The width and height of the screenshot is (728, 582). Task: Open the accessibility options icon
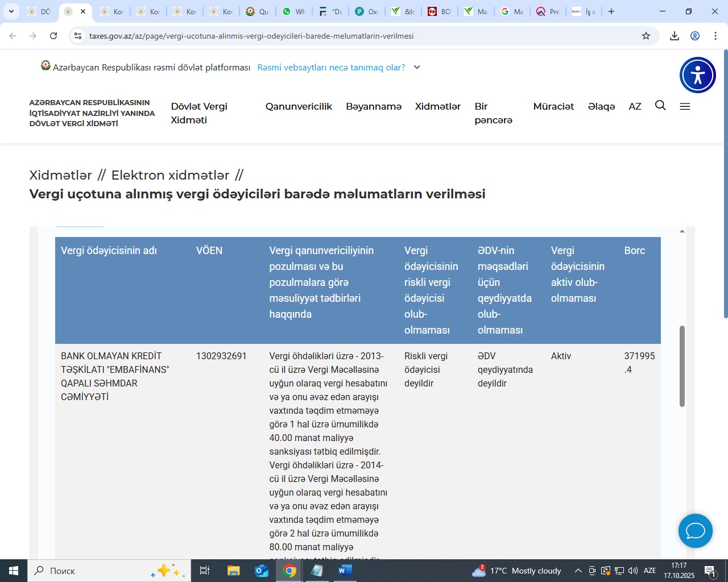click(697, 75)
